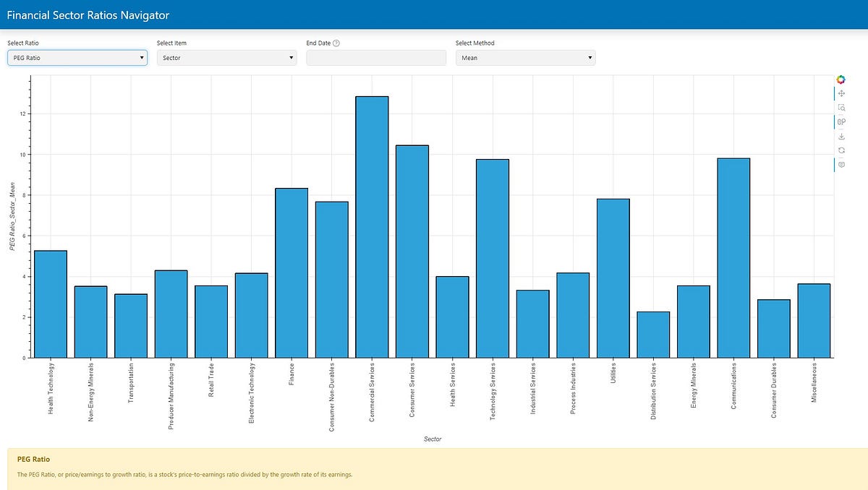This screenshot has height=490, width=868.
Task: Open the Select Item dropdown
Action: 226,57
